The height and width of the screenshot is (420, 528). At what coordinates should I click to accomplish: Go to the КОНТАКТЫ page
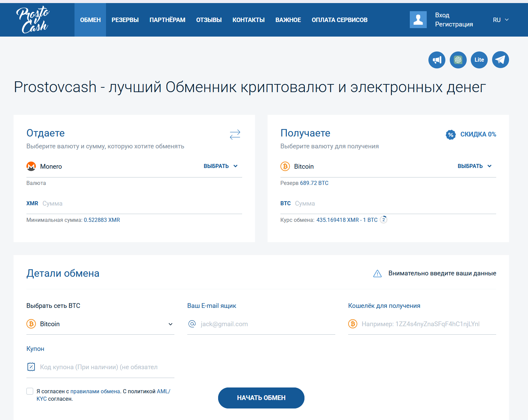249,20
